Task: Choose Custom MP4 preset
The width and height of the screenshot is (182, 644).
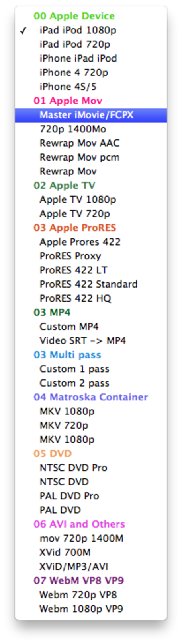Action: pyautogui.click(x=91, y=327)
